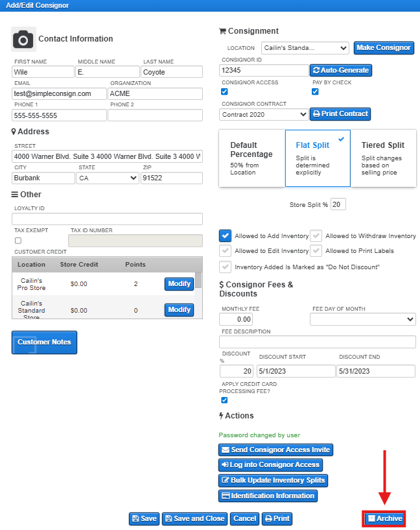
Task: Click Bulk Update Inventory Splits
Action: [x=273, y=480]
